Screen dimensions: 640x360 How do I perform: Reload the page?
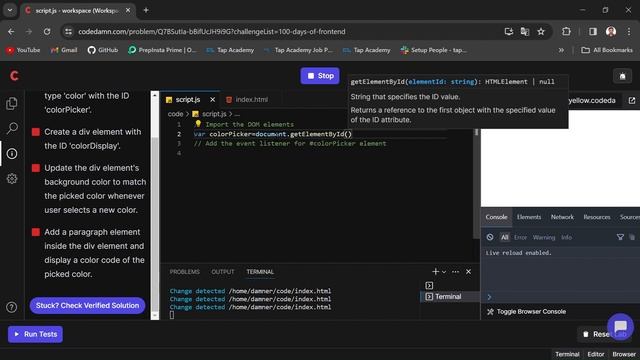47,31
